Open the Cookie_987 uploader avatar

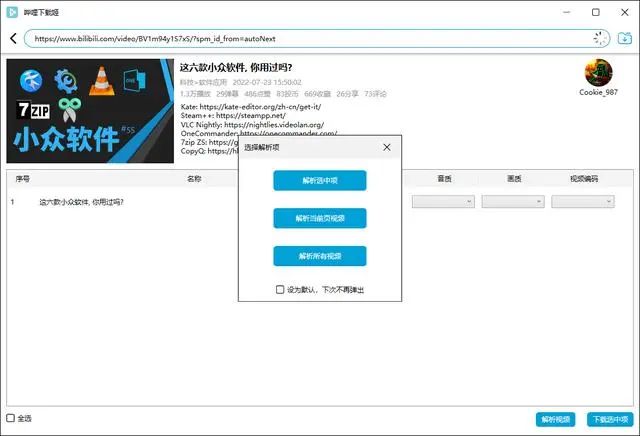click(598, 73)
